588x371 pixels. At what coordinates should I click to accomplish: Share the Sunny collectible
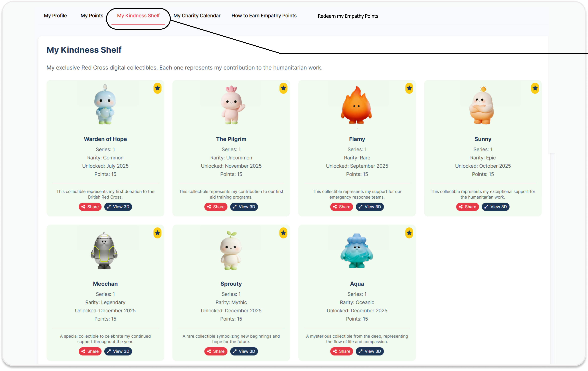(x=467, y=207)
